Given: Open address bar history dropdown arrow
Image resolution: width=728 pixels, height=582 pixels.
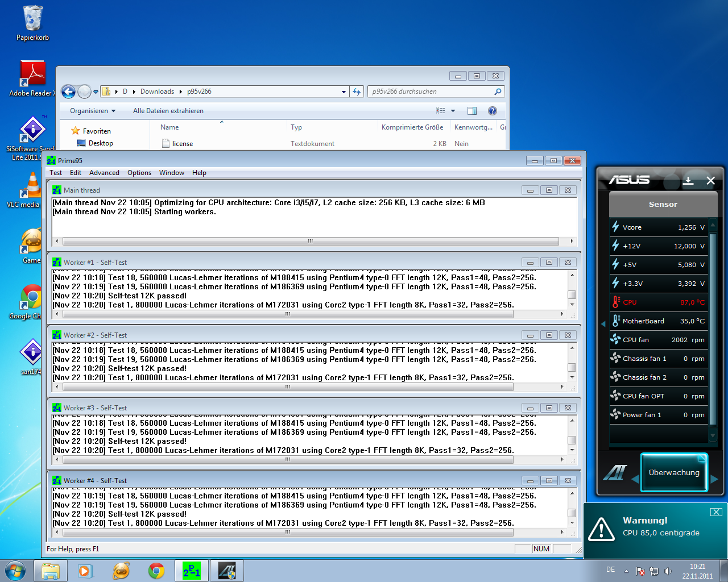Looking at the screenshot, I should (344, 92).
